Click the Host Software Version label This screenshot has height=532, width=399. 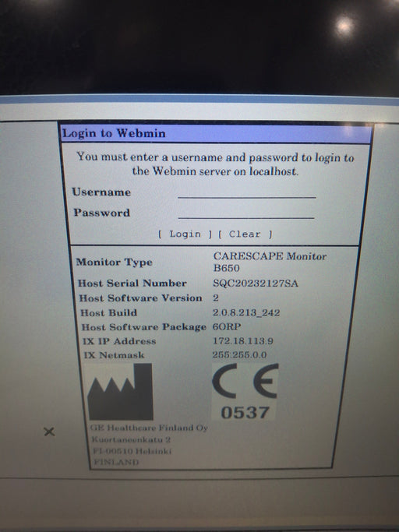tap(140, 298)
